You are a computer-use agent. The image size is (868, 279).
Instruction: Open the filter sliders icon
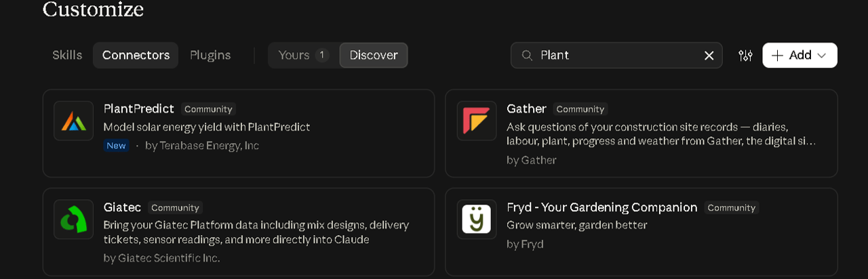click(x=745, y=56)
